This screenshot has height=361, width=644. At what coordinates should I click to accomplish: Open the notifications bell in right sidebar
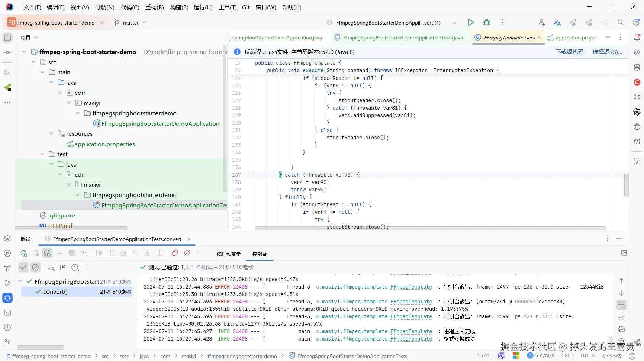[x=637, y=38]
